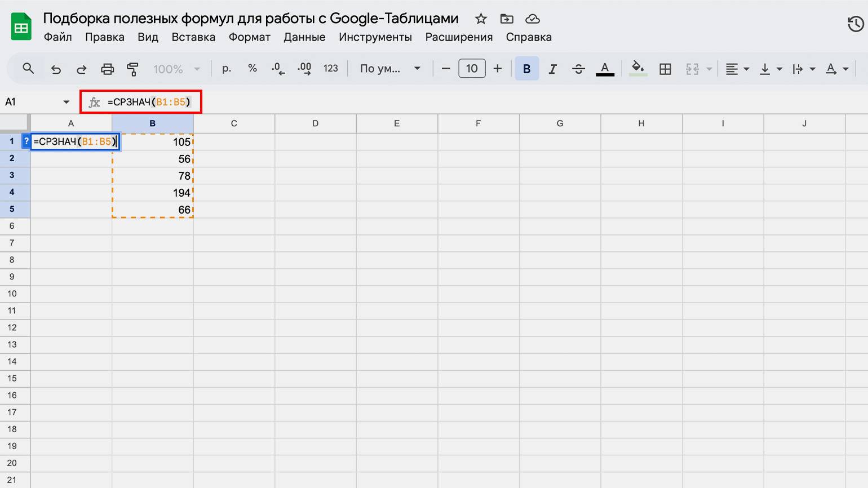This screenshot has width=868, height=488.
Task: Expand the merge cells options arrow
Action: tap(709, 69)
